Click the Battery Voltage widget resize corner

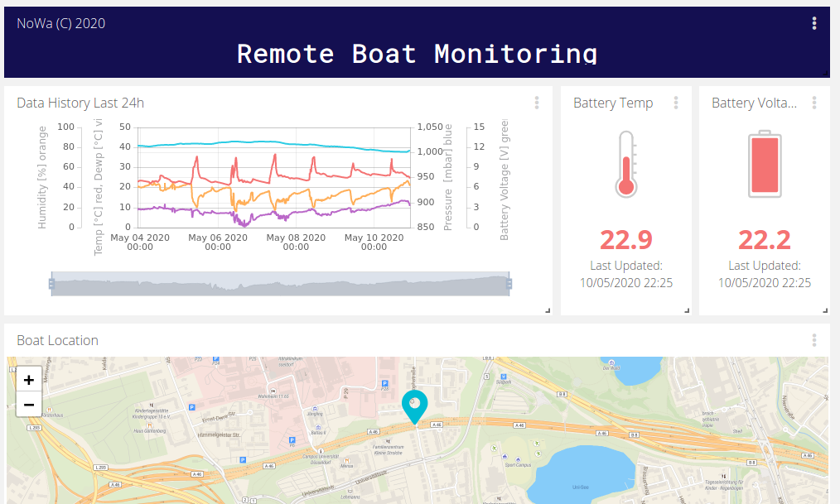[x=825, y=310]
